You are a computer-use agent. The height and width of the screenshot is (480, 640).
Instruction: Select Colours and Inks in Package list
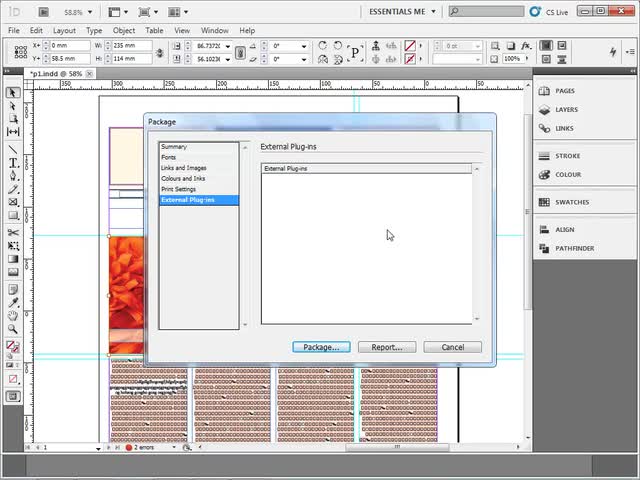199,178
